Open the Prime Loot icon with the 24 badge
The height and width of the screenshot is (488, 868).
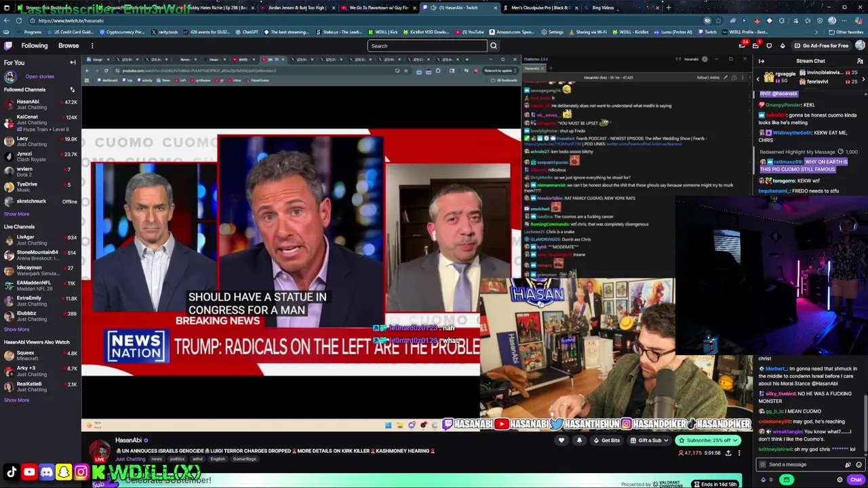pos(743,45)
